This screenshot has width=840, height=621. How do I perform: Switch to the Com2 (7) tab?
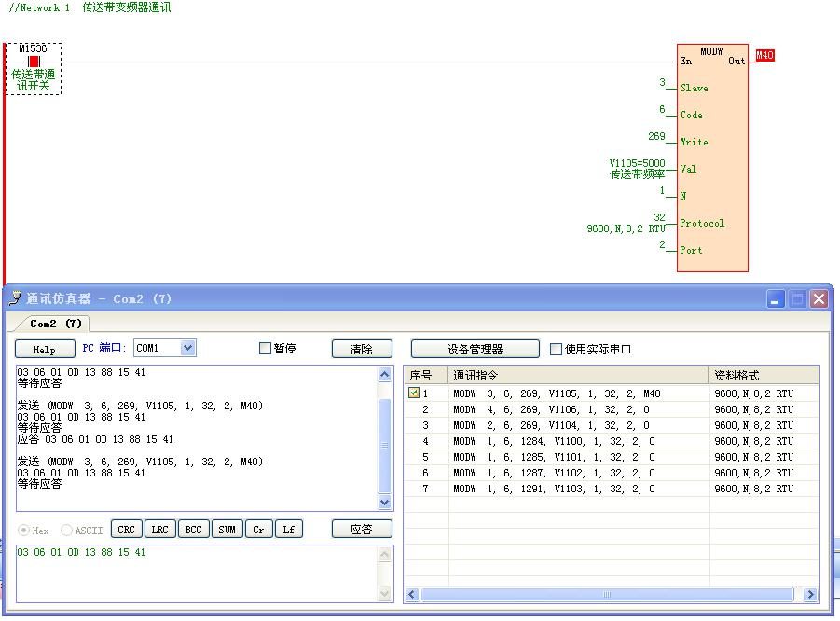coord(56,324)
